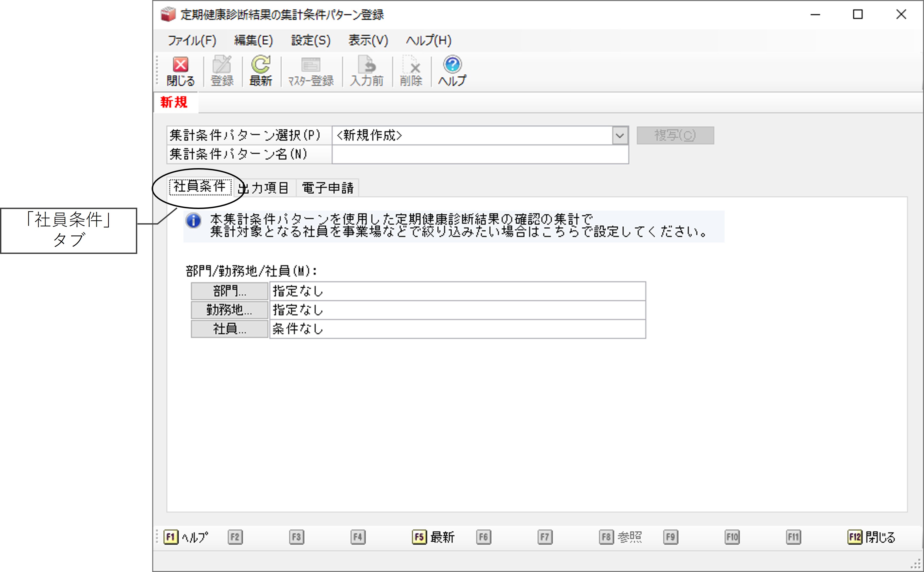Click the 社員... button
Image resolution: width=924 pixels, height=572 pixels.
pyautogui.click(x=229, y=329)
